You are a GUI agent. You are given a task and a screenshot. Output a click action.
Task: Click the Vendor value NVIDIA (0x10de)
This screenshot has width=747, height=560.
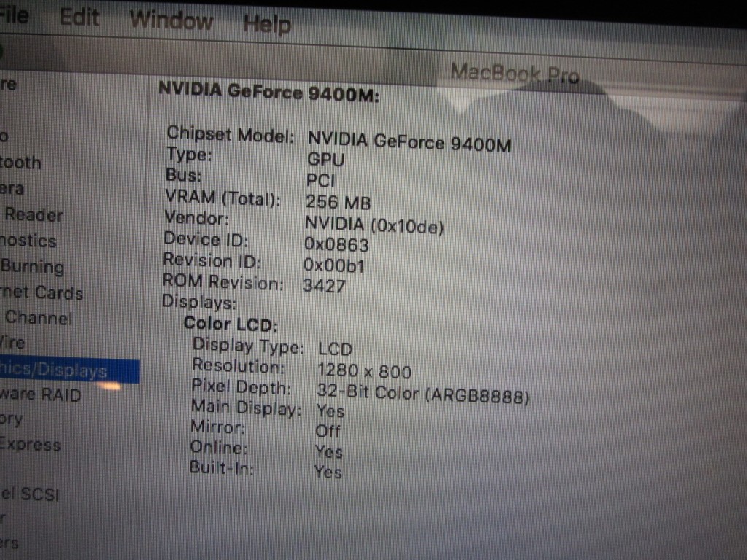[x=374, y=225]
